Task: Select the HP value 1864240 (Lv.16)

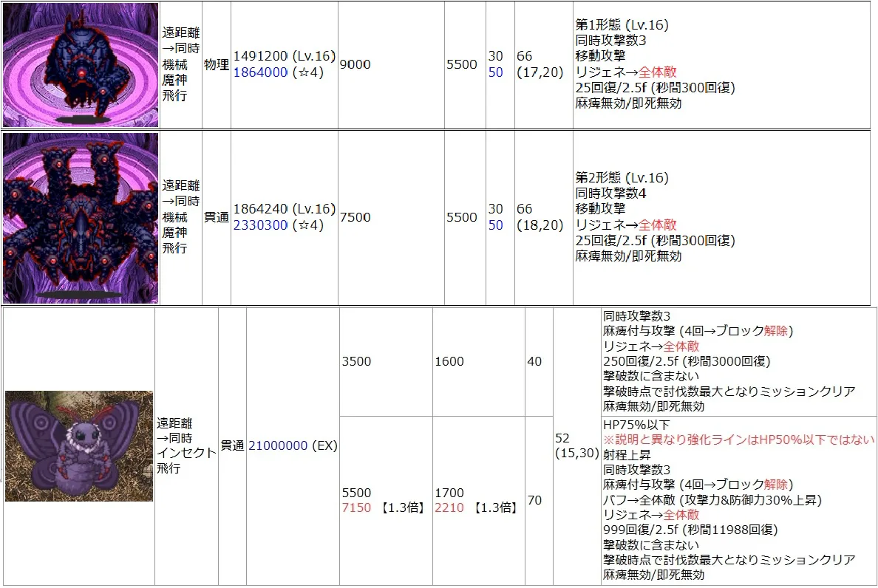Action: pos(285,209)
